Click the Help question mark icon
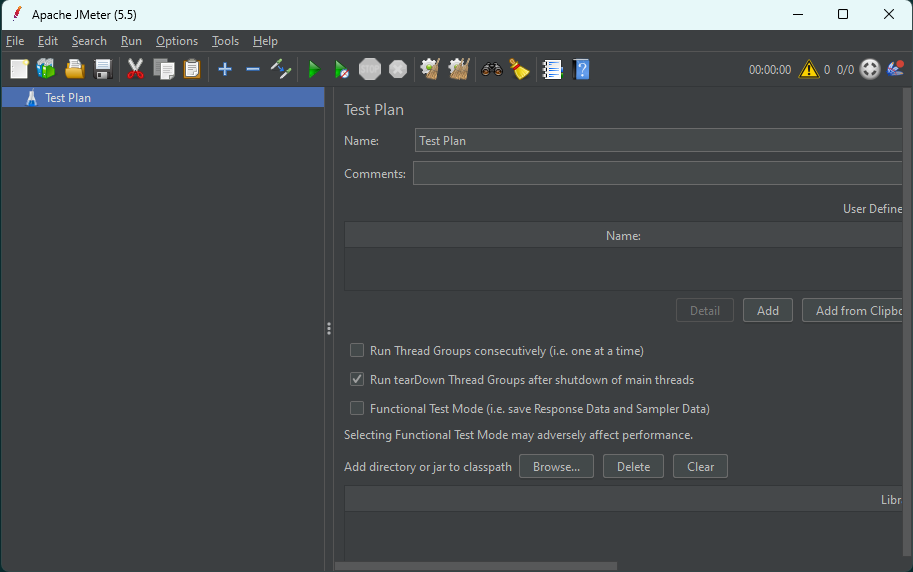The height and width of the screenshot is (572, 913). (x=581, y=69)
